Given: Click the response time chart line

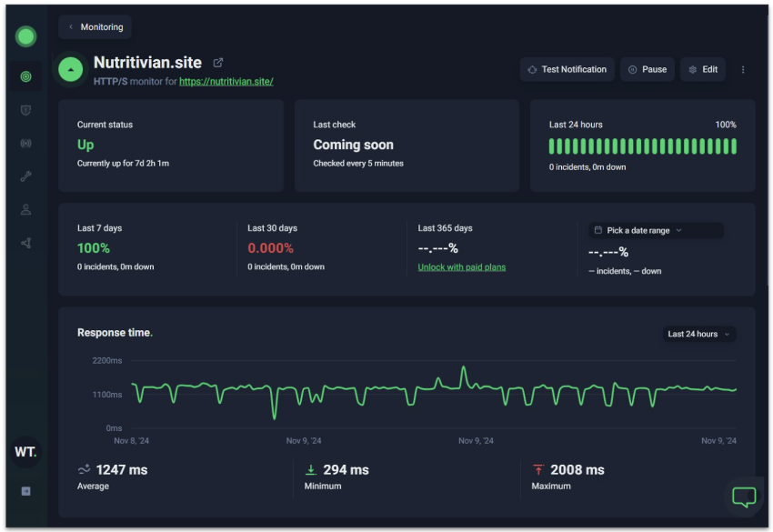Looking at the screenshot, I should pos(434,389).
